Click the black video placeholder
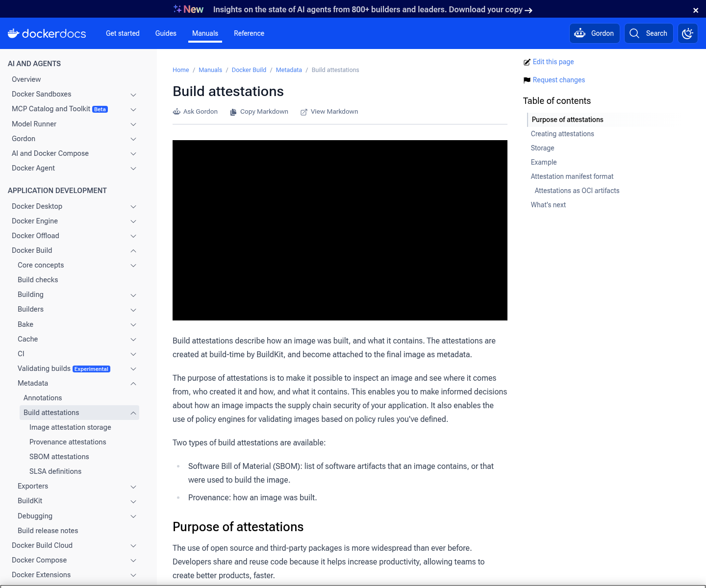 tap(340, 230)
